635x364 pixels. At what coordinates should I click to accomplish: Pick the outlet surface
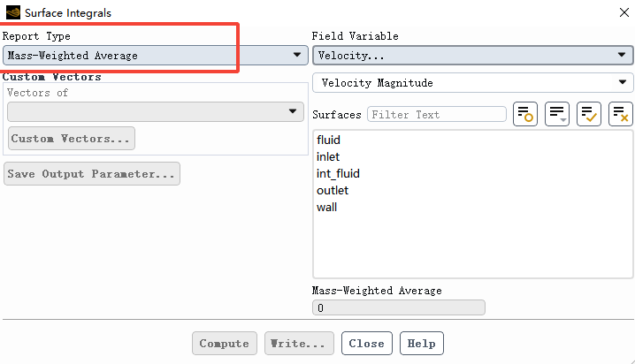pyautogui.click(x=333, y=191)
